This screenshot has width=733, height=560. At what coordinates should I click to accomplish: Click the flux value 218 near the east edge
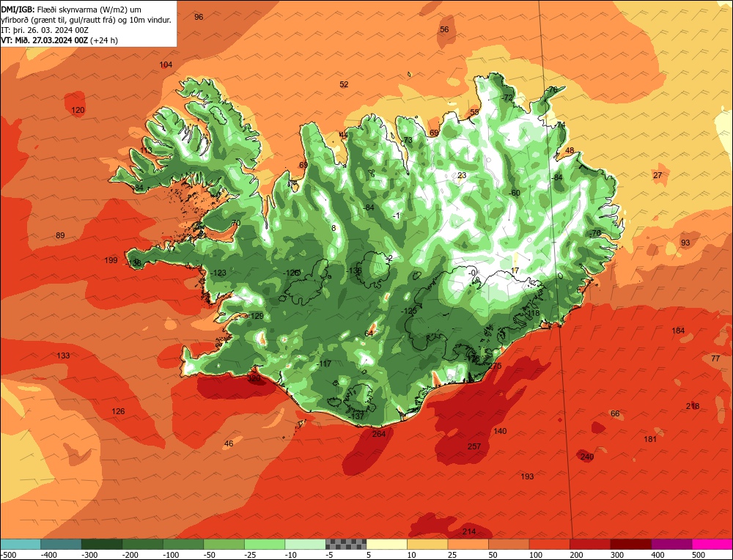pyautogui.click(x=693, y=406)
